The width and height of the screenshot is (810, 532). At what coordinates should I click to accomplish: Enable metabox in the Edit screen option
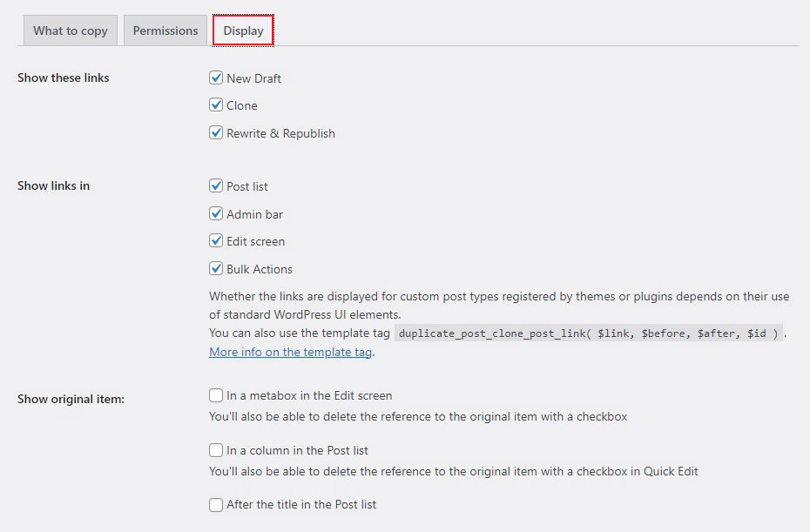coord(216,395)
